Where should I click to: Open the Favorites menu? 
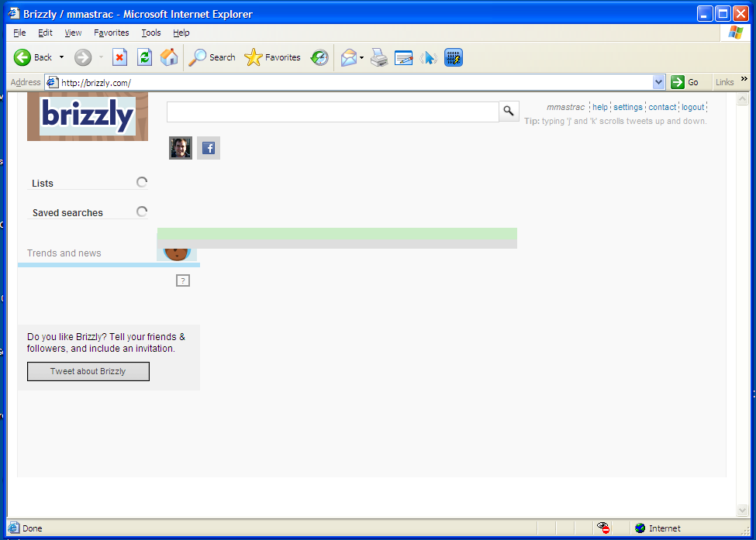point(112,33)
